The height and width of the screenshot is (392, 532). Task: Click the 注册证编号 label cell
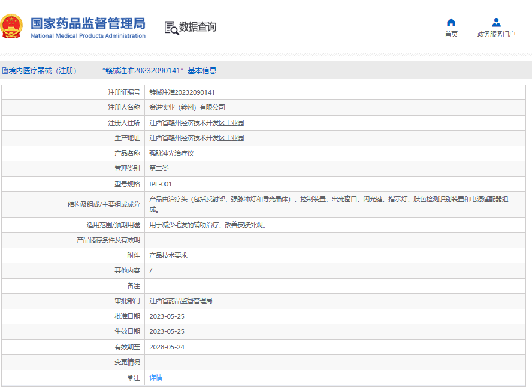pyautogui.click(x=73, y=92)
